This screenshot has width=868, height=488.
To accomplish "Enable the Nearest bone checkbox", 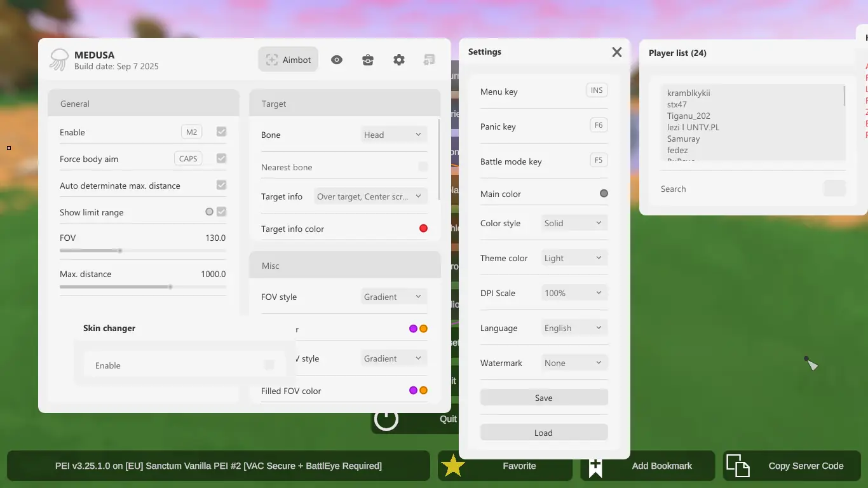I will pos(423,167).
